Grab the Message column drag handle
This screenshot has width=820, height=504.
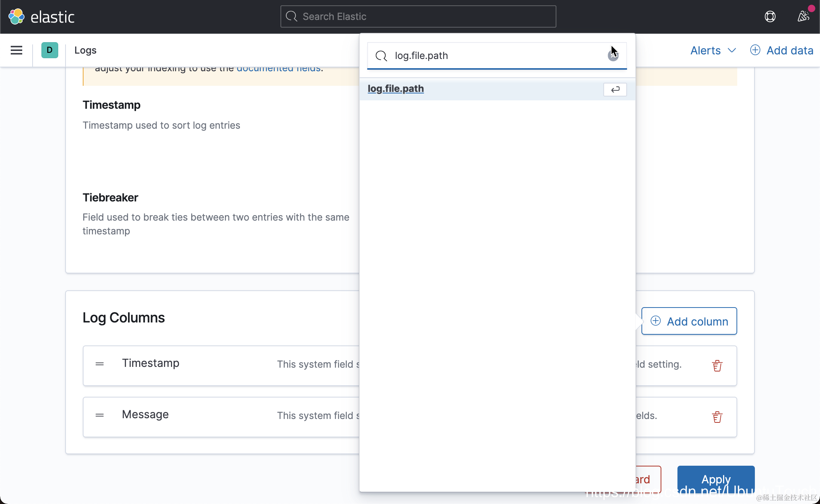[x=100, y=415]
